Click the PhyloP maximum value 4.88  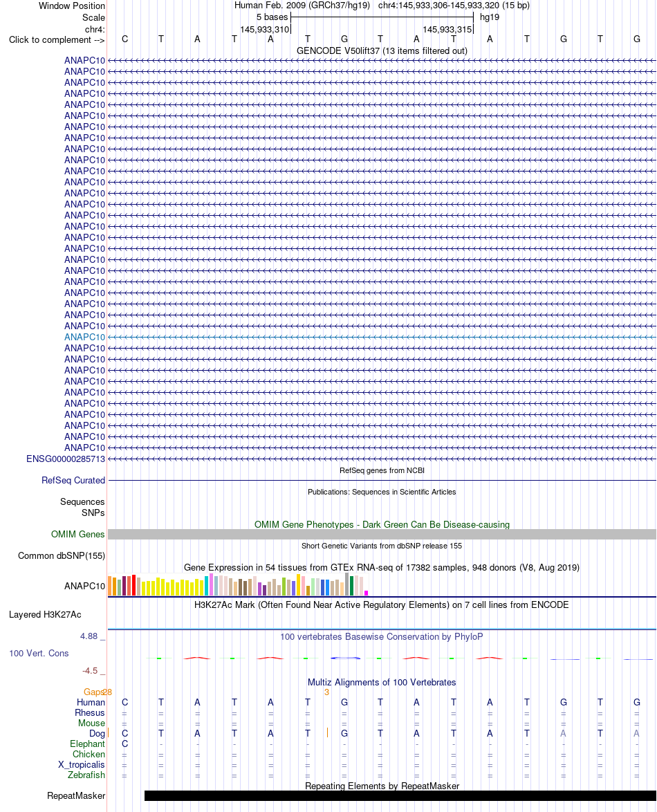(89, 636)
